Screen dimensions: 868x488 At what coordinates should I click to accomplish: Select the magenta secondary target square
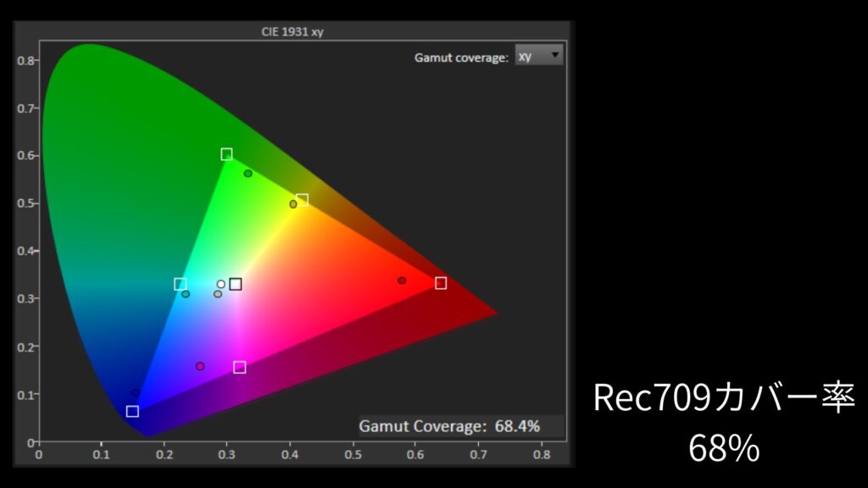coord(240,367)
